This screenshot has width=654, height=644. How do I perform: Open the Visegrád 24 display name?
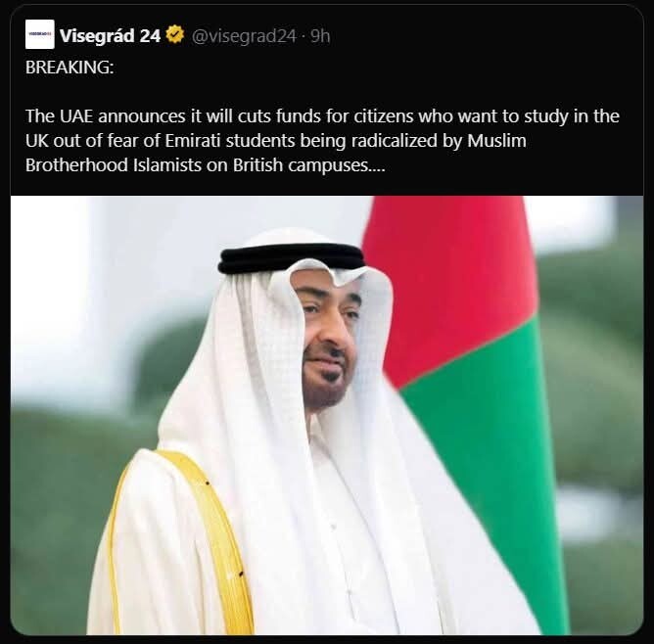110,35
